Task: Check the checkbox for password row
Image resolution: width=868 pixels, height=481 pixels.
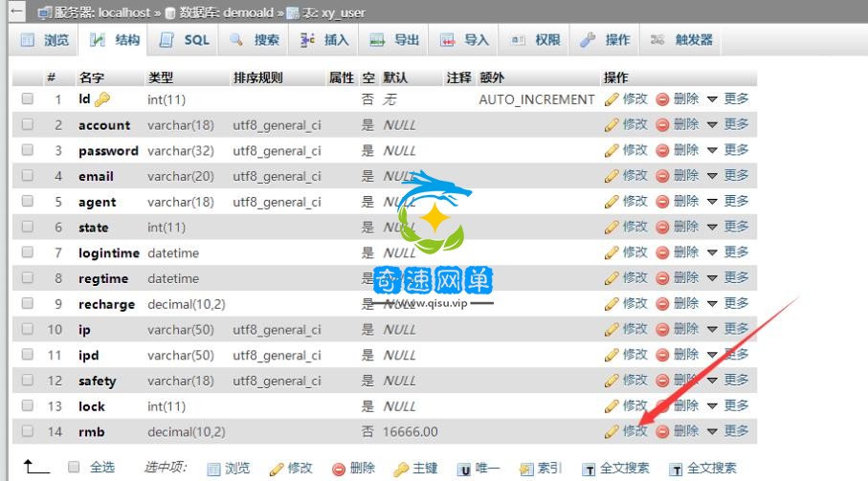Action: pyautogui.click(x=27, y=150)
